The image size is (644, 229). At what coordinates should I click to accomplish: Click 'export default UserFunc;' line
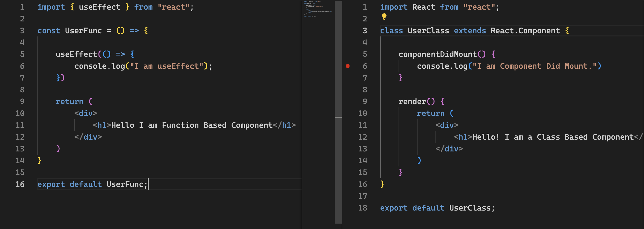[93, 184]
